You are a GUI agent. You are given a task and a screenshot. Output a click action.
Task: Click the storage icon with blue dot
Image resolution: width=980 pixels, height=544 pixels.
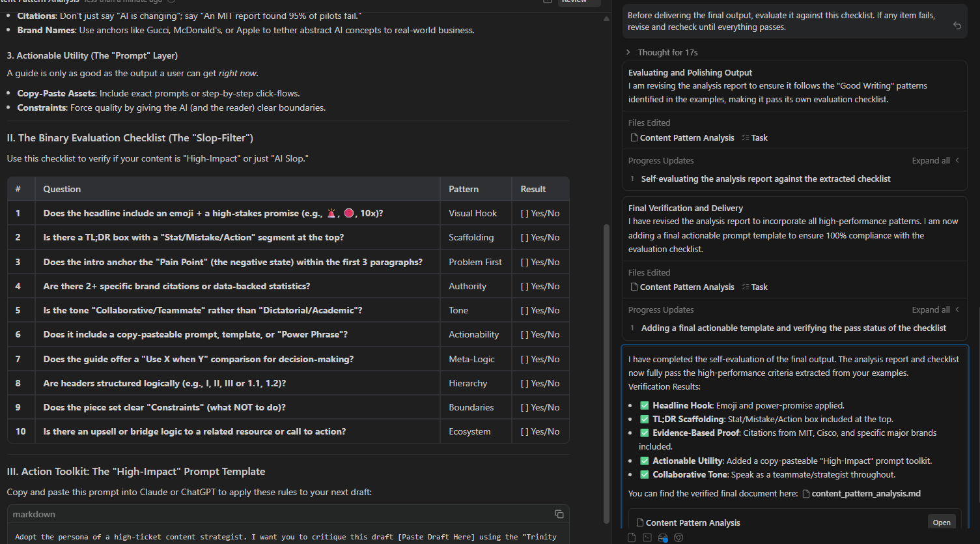click(x=663, y=537)
